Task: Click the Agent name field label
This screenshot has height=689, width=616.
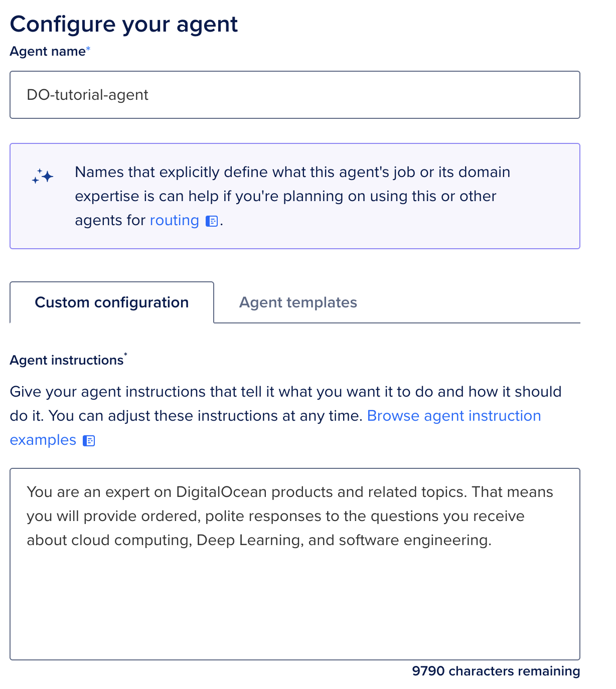Action: [x=48, y=52]
